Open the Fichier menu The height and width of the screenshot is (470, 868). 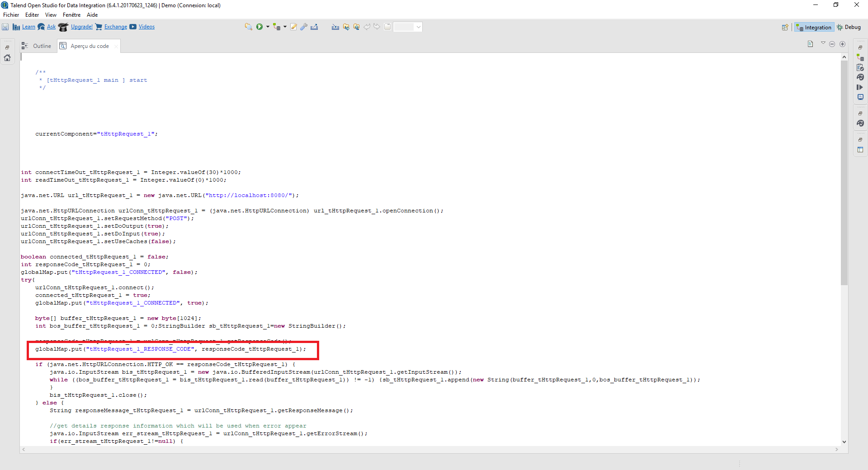[11, 15]
